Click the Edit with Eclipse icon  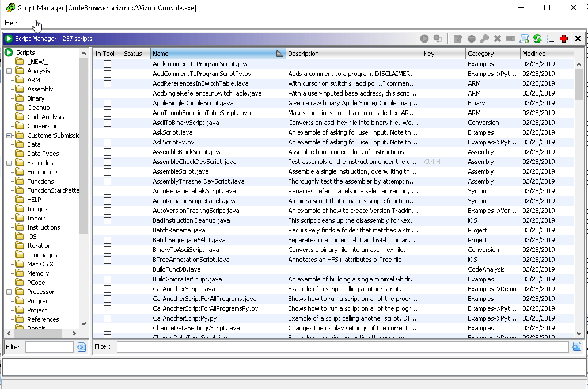pos(471,39)
